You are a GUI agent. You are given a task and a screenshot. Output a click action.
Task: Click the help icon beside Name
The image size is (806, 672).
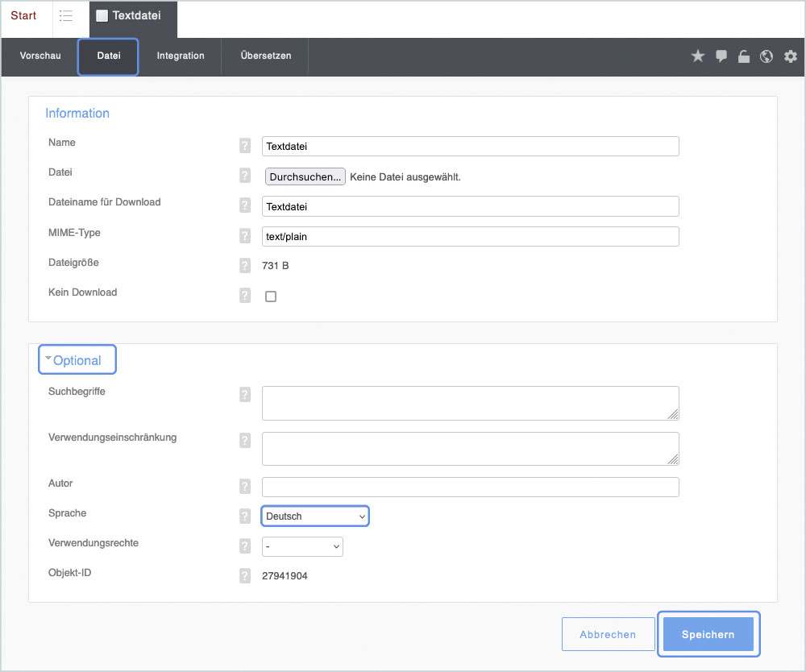tap(245, 146)
